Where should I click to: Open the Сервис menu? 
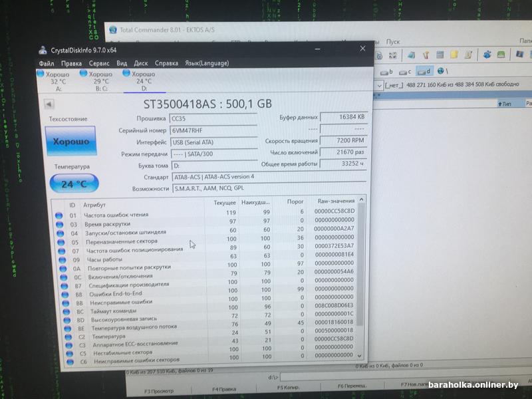[x=99, y=63]
